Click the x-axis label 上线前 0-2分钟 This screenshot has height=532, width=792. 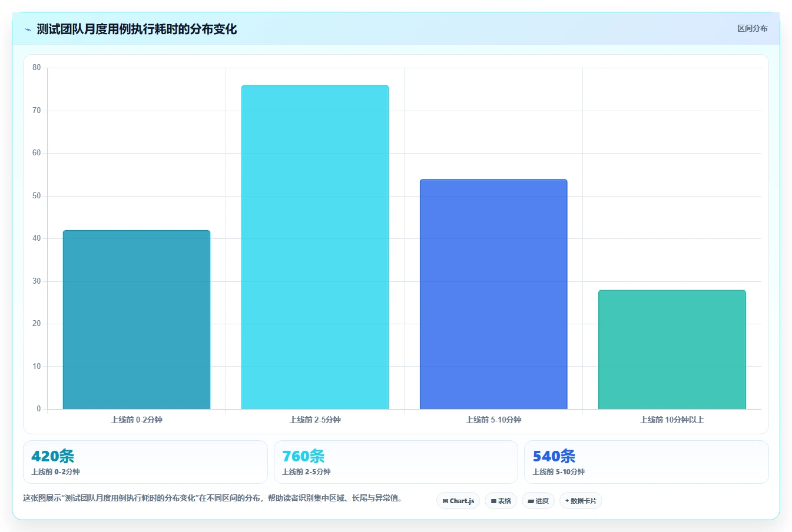click(x=137, y=420)
